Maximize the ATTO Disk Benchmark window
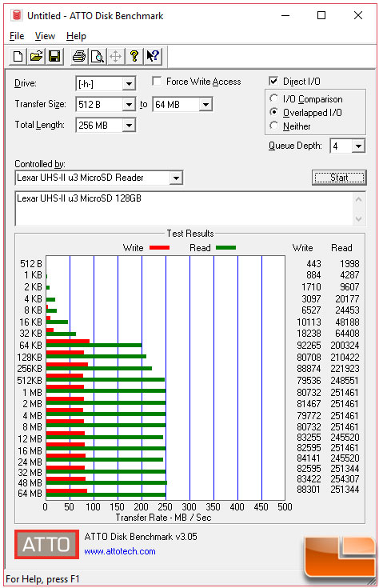The width and height of the screenshot is (379, 588). click(x=321, y=15)
